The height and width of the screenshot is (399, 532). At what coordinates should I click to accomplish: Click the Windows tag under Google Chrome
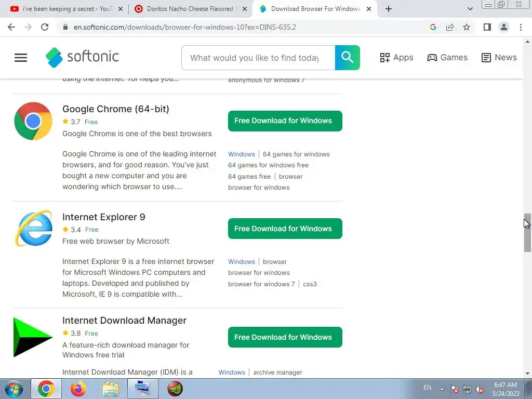(x=241, y=154)
